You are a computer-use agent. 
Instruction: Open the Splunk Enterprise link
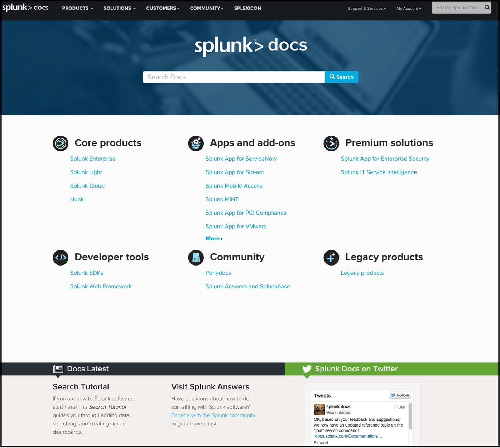click(93, 159)
